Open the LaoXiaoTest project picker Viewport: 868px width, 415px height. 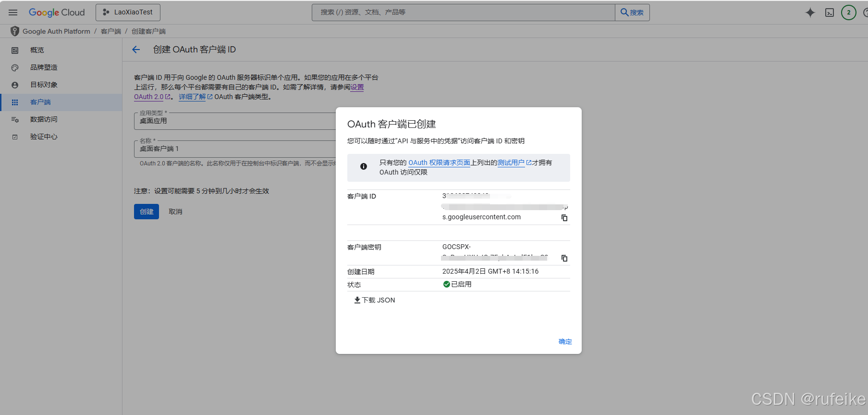point(128,13)
